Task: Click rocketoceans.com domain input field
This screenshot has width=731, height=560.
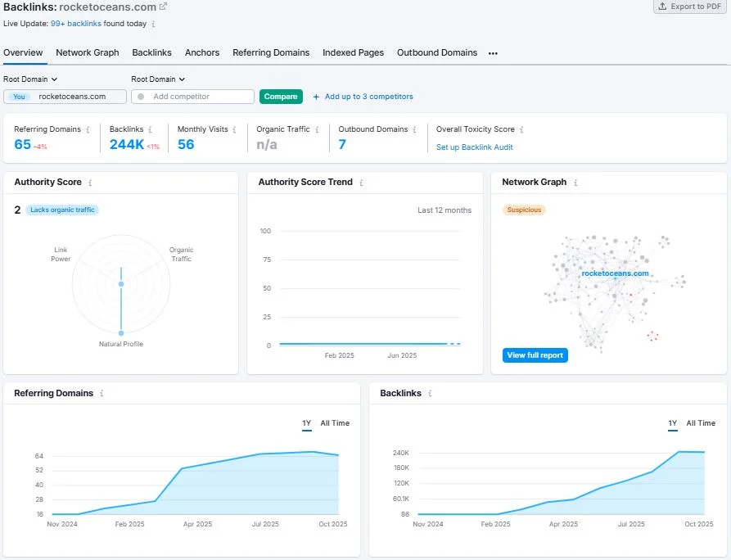Action: (x=65, y=97)
